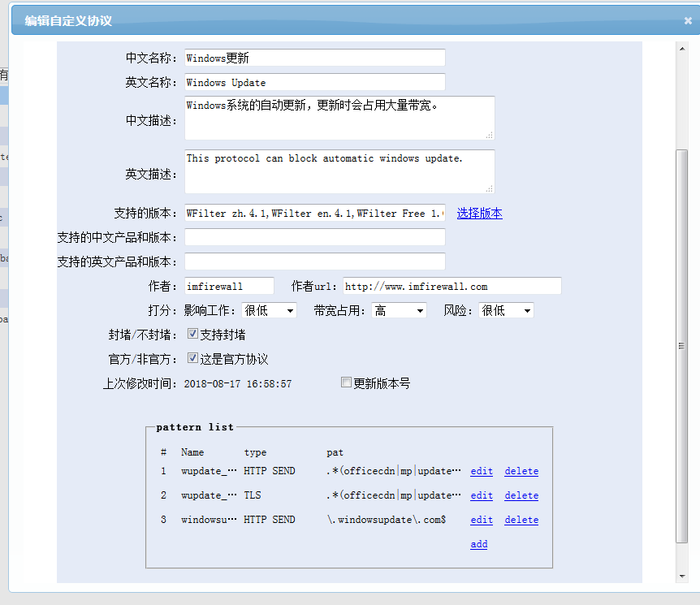Edit the TLS pattern row 2
Screen dimensions: 700x605
pyautogui.click(x=481, y=495)
